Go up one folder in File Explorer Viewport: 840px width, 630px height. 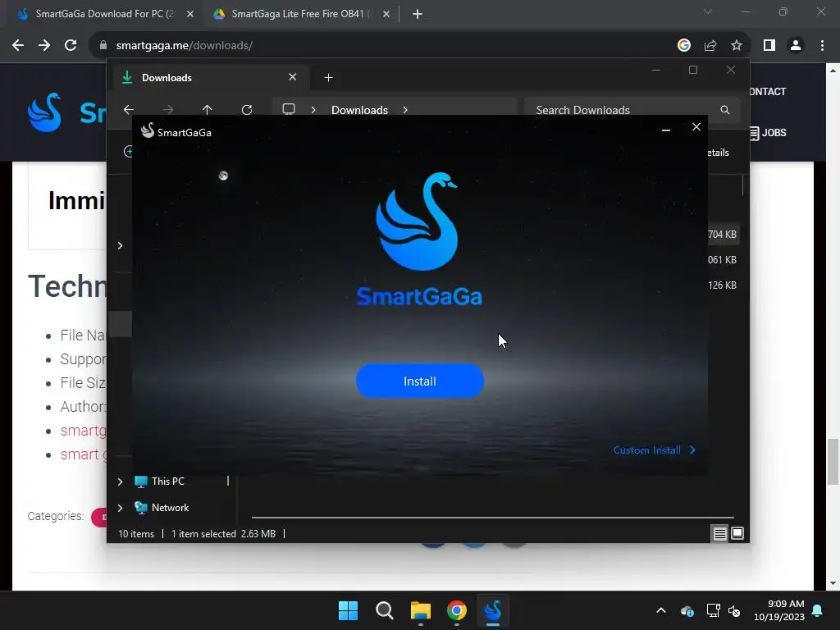[x=208, y=110]
